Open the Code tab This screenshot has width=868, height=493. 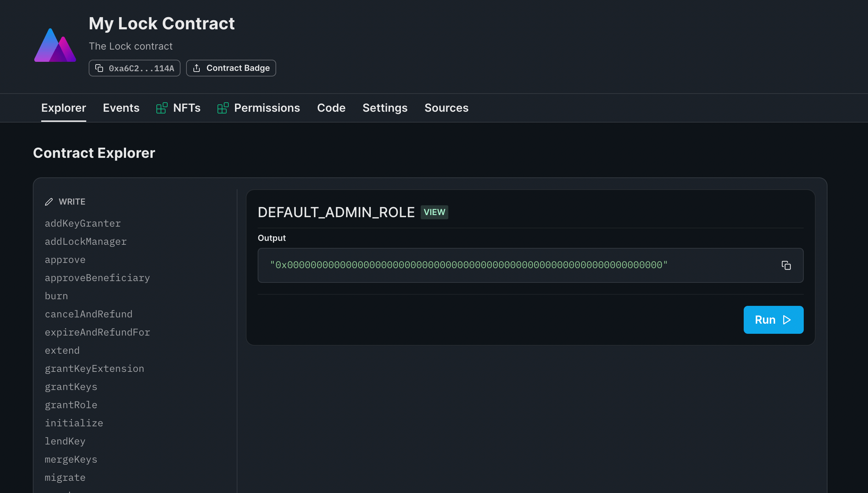(x=331, y=108)
